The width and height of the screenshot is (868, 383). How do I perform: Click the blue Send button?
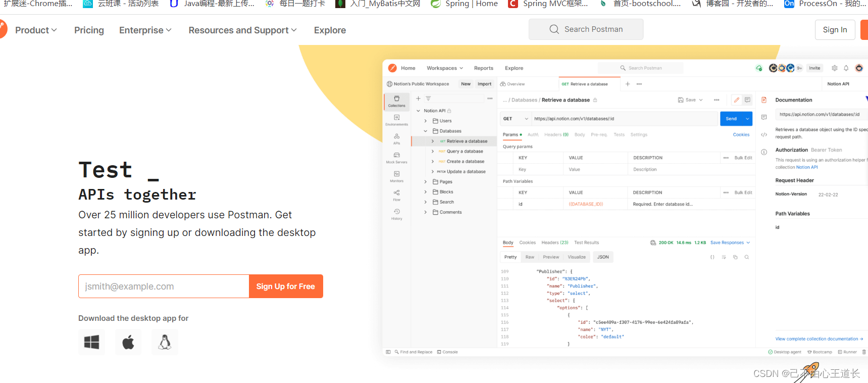tap(731, 119)
